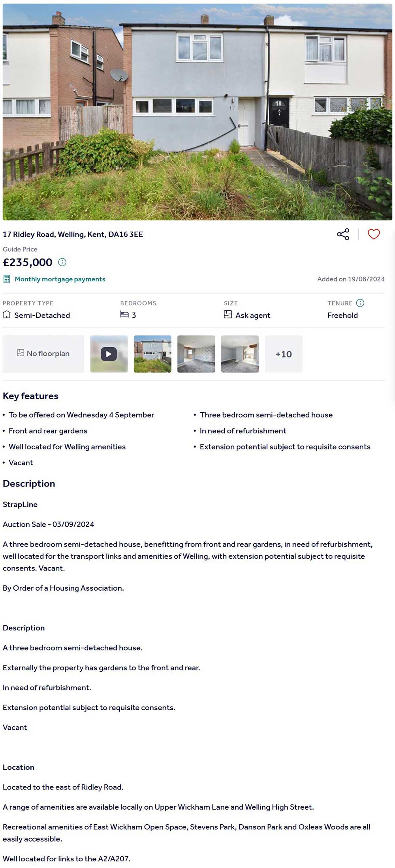Screen dimensions: 395x868
Task: Save property with the heart icon
Action: point(374,234)
